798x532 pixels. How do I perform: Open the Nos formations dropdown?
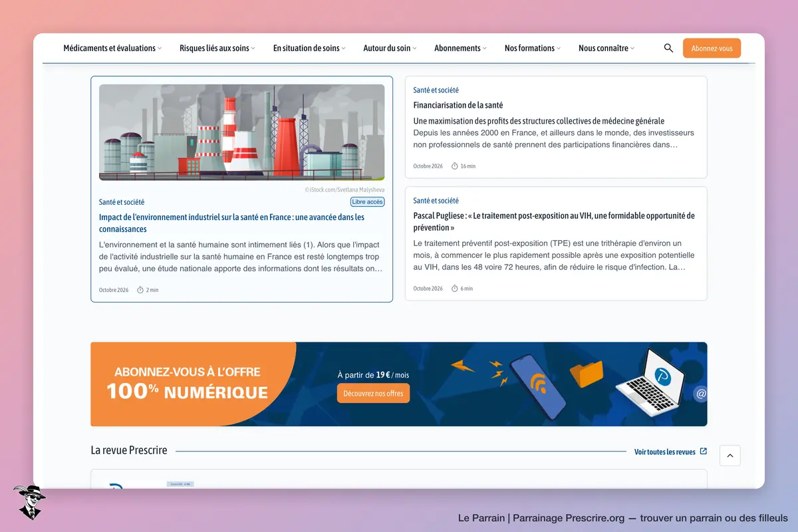[x=533, y=48]
